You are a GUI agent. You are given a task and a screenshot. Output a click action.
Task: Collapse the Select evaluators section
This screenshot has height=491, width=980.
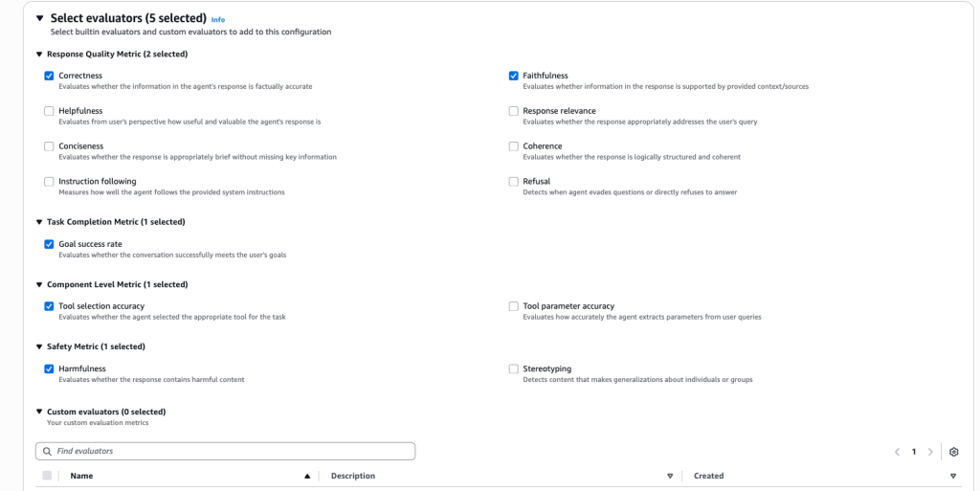coord(39,18)
